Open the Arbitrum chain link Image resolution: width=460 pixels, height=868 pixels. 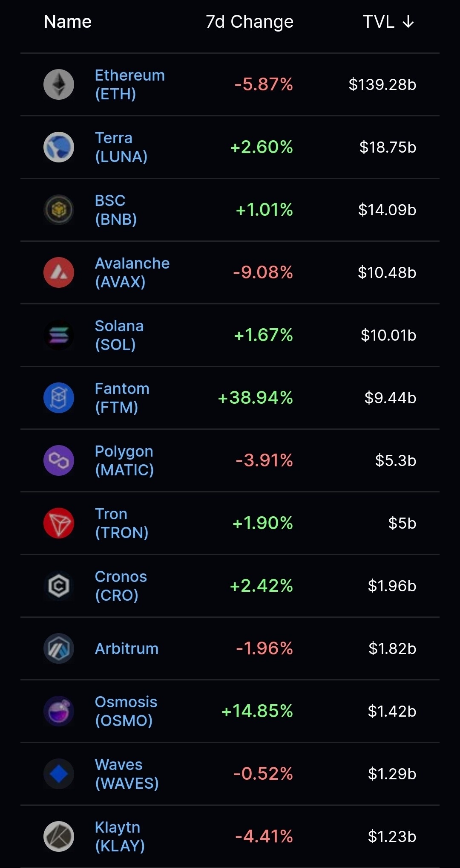pos(126,648)
